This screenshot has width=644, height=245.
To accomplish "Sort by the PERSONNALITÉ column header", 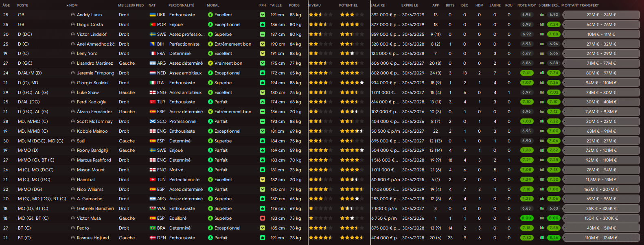I will pos(182,5).
